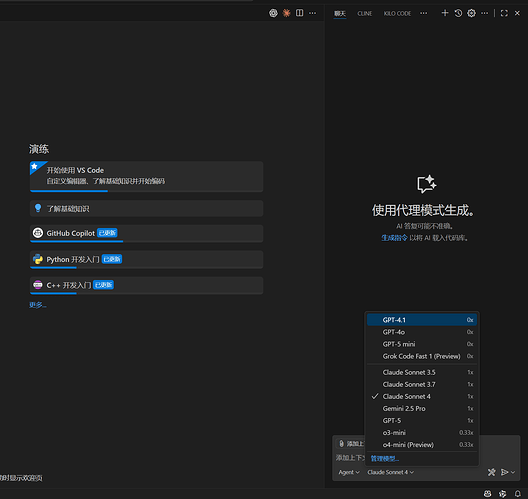Click the attach context paperclip button
This screenshot has height=499, width=528.
[350, 444]
